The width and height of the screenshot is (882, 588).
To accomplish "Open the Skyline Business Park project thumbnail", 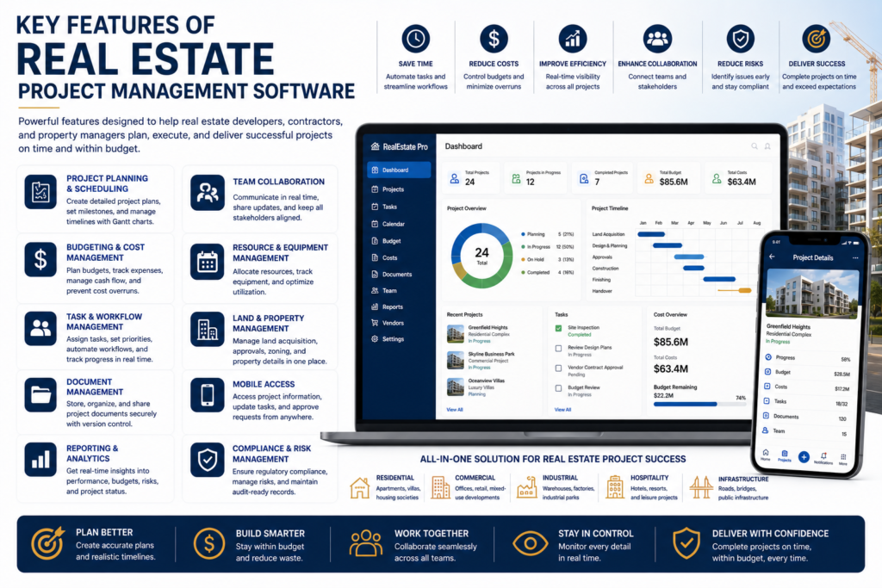I will pyautogui.click(x=455, y=361).
